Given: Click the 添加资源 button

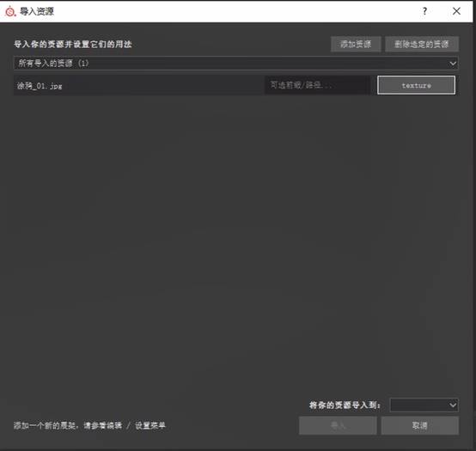Looking at the screenshot, I should pyautogui.click(x=356, y=45).
